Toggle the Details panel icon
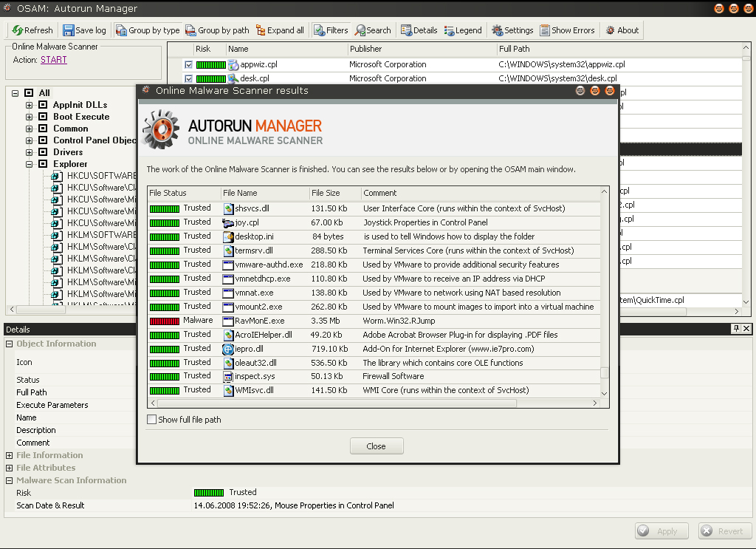 (407, 30)
